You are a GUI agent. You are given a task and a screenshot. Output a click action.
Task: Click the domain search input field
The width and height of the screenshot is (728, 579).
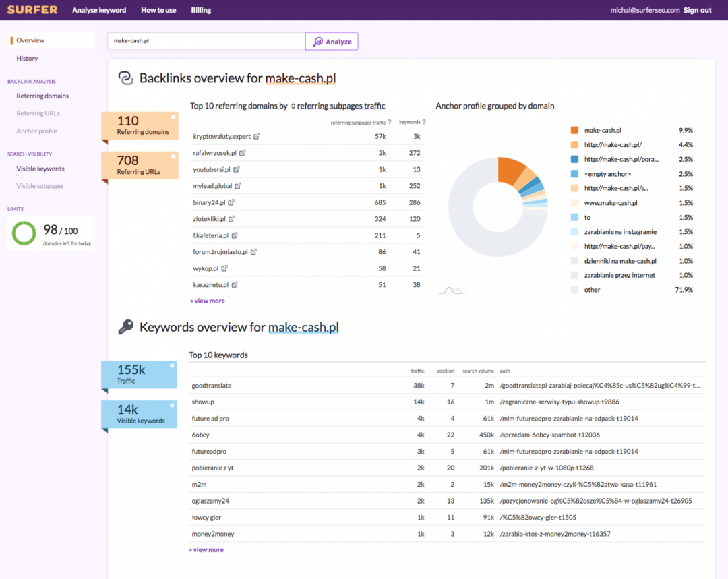[206, 41]
